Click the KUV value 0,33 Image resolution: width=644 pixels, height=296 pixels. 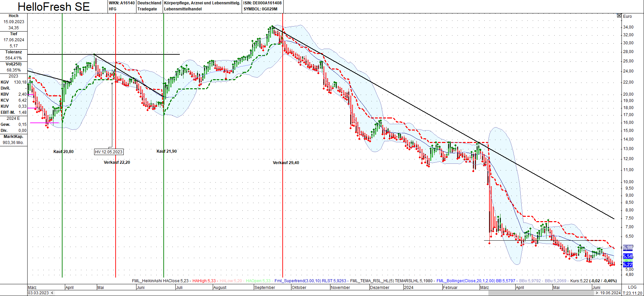point(23,106)
